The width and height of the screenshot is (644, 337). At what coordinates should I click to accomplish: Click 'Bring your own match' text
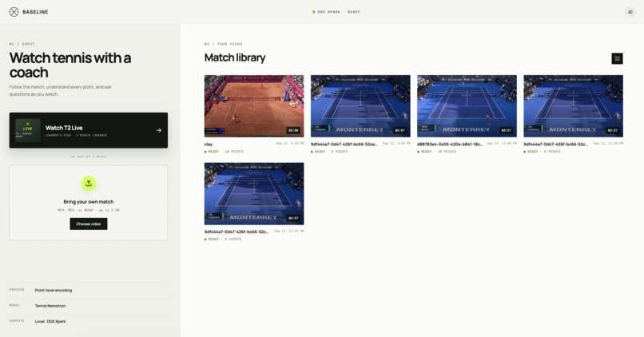[x=89, y=201]
